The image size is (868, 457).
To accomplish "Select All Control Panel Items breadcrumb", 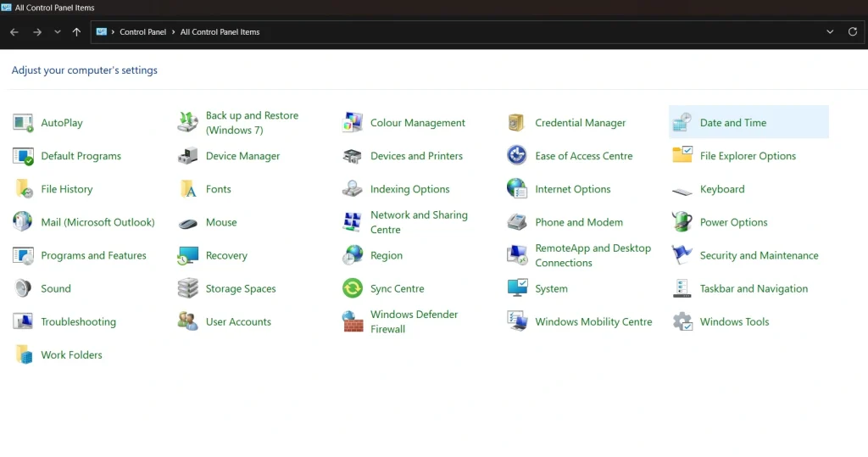I will (x=220, y=32).
